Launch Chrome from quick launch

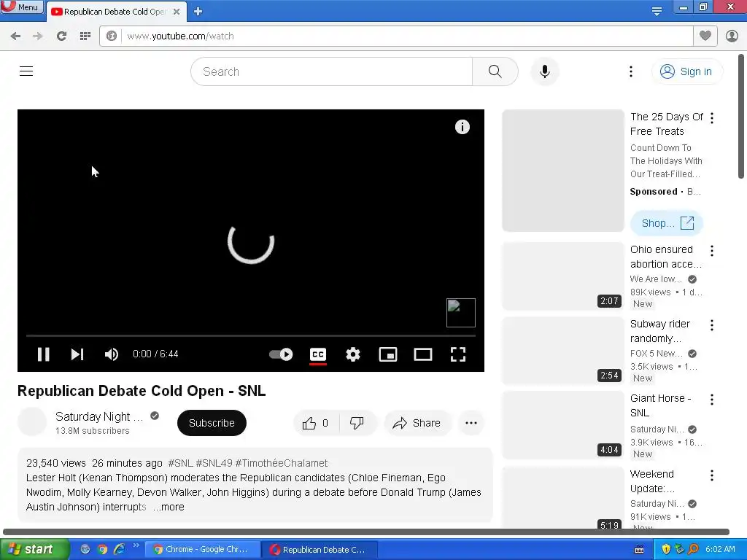click(102, 550)
